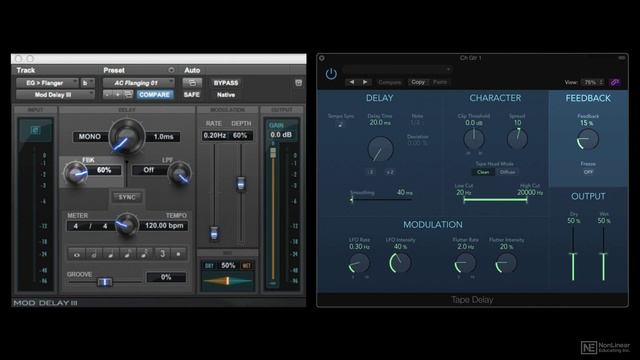Go to next preset in Tape Delay
Viewport: 640px width, 360px height.
(365, 82)
